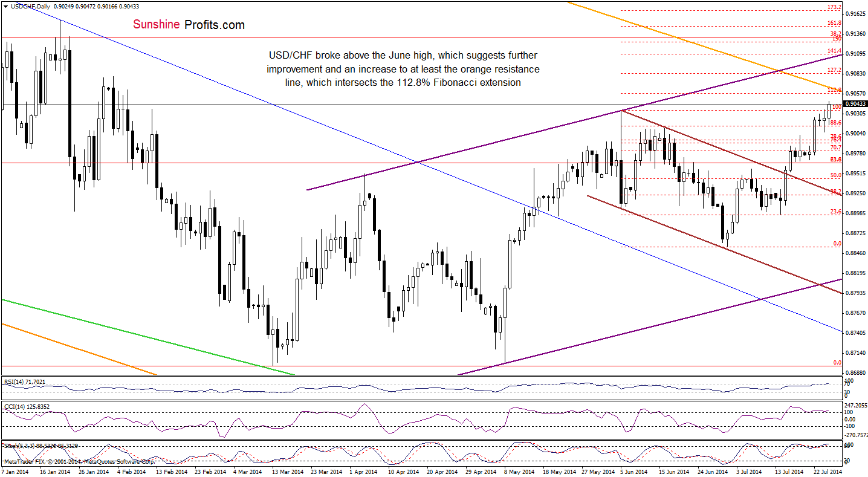This screenshot has height=477, width=868.
Task: Click the 23.6 Fibonacci retracement label
Action: point(835,211)
